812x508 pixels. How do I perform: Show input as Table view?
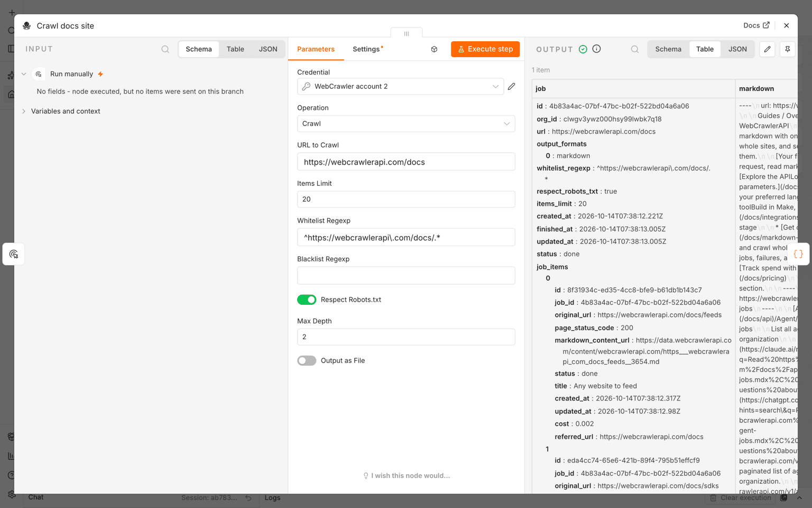point(235,49)
